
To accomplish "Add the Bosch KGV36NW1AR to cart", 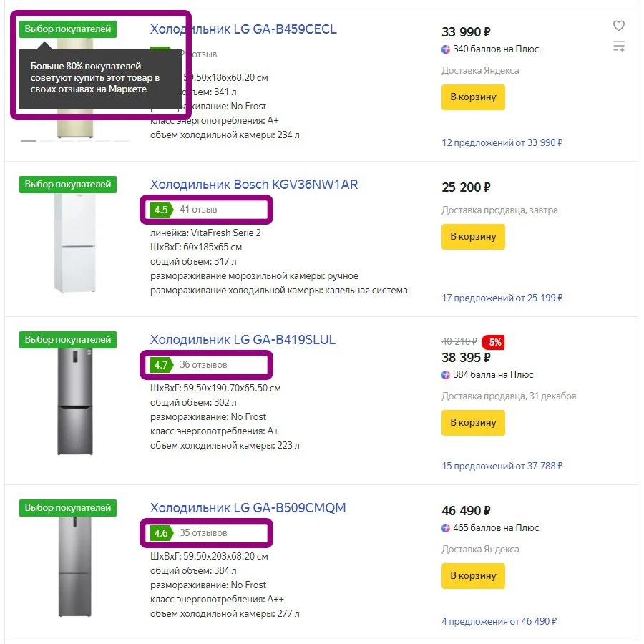I will click(473, 237).
